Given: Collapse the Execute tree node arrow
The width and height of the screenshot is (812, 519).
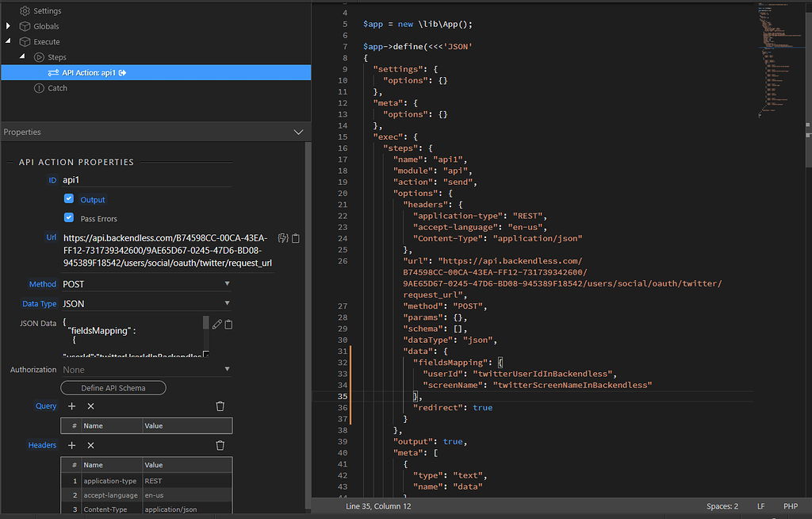Looking at the screenshot, I should coord(8,40).
